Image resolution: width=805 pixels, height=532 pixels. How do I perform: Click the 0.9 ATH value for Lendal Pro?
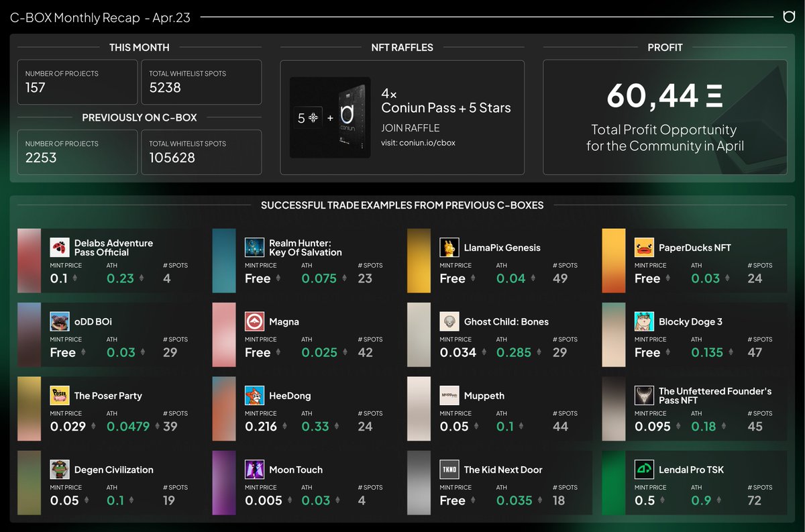[x=701, y=500]
